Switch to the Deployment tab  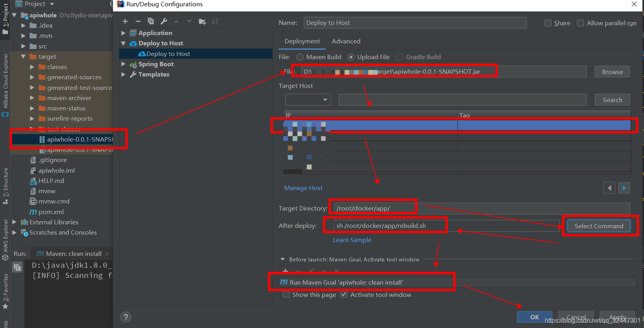302,41
